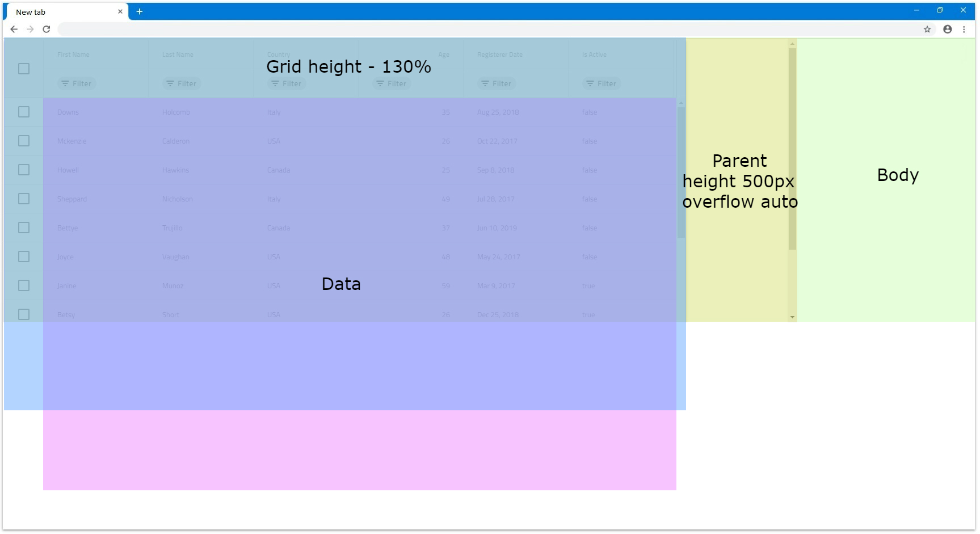Toggle the select-all header checkbox
This screenshot has height=534, width=980.
24,69
